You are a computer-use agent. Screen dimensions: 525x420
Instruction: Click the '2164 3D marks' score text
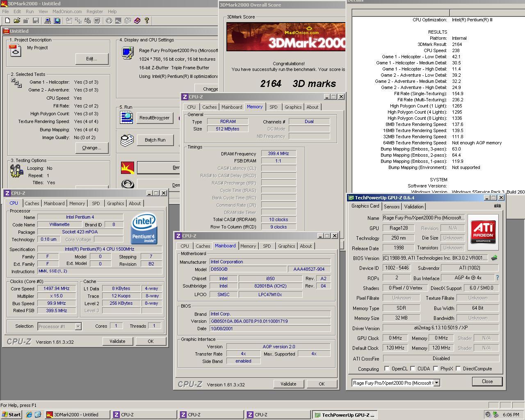pos(298,84)
